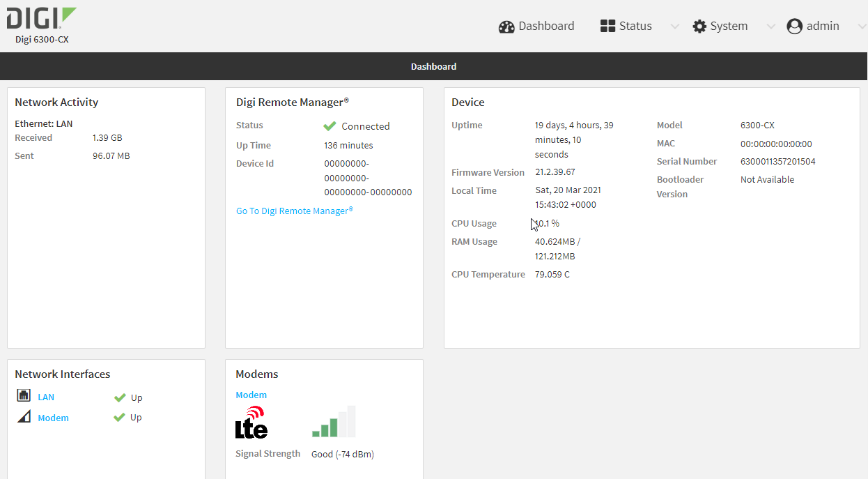Follow the Go To Digi Remote Manager link
Screen dimensions: 868x479
pyautogui.click(x=295, y=211)
